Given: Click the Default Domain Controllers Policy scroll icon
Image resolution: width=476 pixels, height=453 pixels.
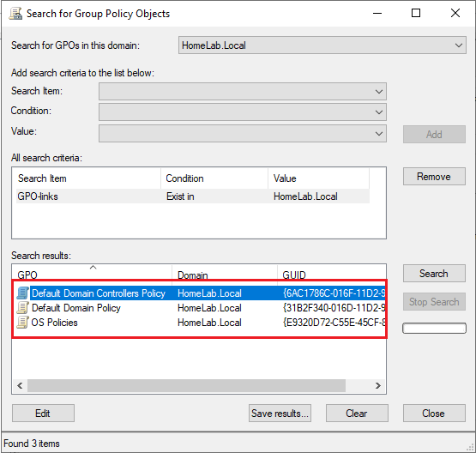Looking at the screenshot, I should [23, 293].
